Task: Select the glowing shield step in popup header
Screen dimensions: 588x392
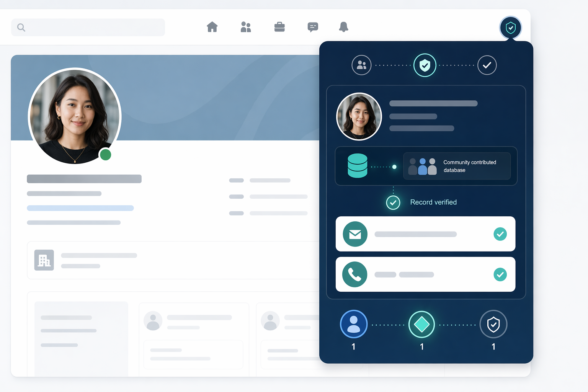Action: (x=425, y=65)
